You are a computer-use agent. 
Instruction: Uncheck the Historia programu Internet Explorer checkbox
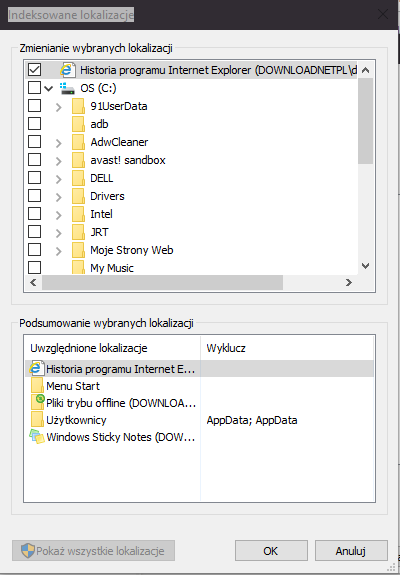click(34, 70)
